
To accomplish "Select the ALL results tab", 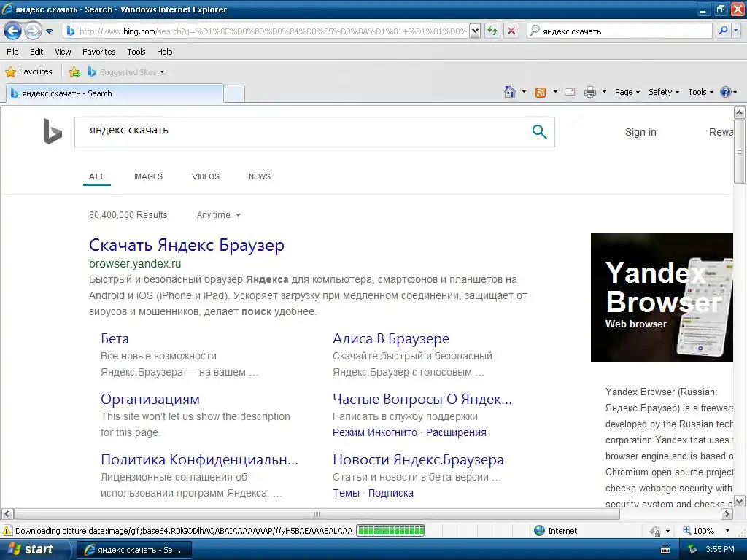I will pos(97,176).
